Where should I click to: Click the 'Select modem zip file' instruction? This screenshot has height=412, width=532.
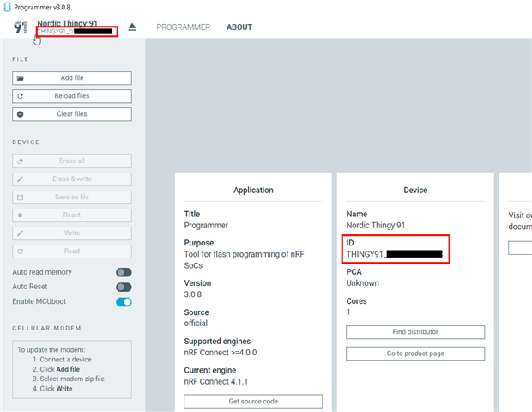coord(72,379)
